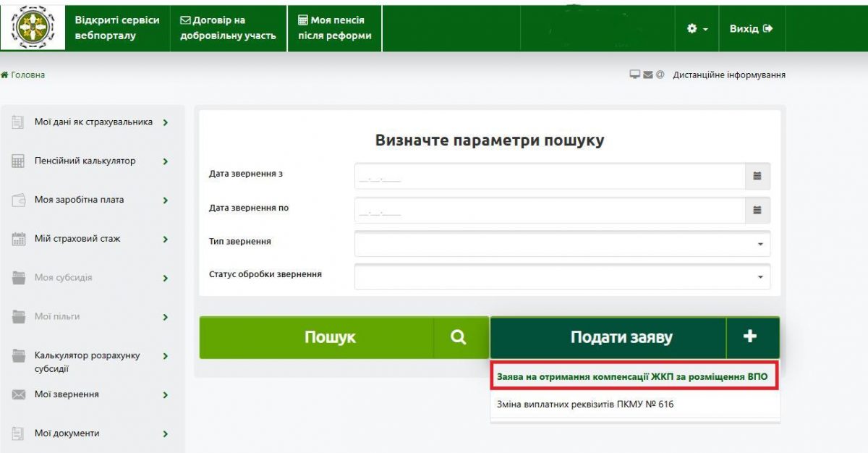This screenshot has width=868, height=453.
Task: Open Договір на добровільну участь tab
Action: click(x=228, y=28)
